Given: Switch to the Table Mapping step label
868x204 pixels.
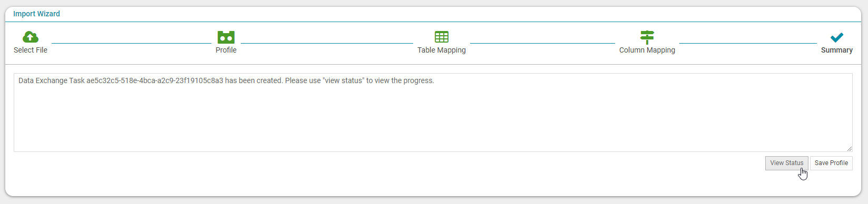Looking at the screenshot, I should (442, 50).
